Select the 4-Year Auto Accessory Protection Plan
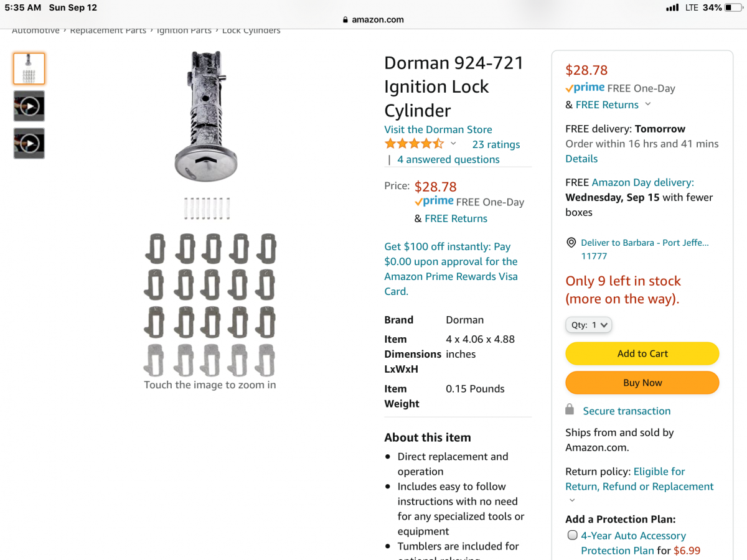 coord(572,534)
